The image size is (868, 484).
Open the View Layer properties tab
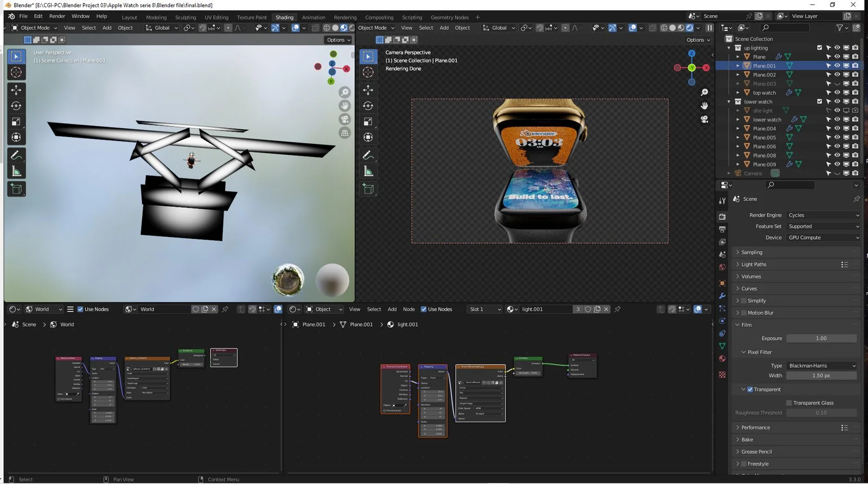[722, 242]
